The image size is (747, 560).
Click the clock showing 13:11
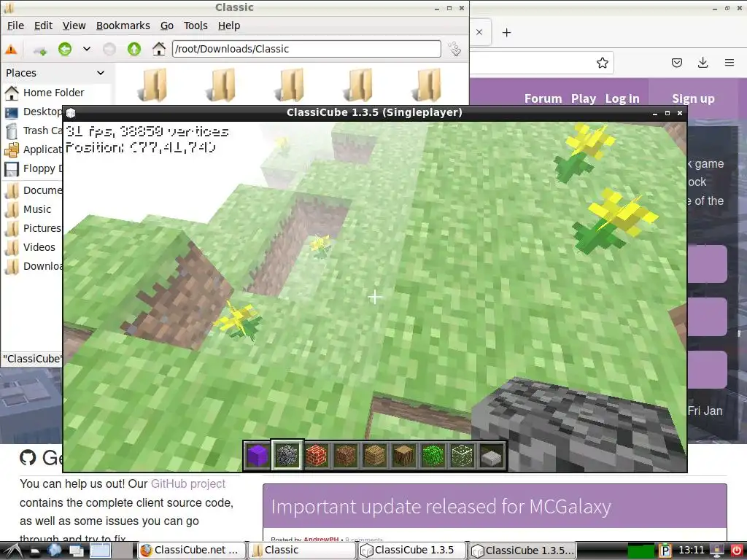[x=691, y=551]
